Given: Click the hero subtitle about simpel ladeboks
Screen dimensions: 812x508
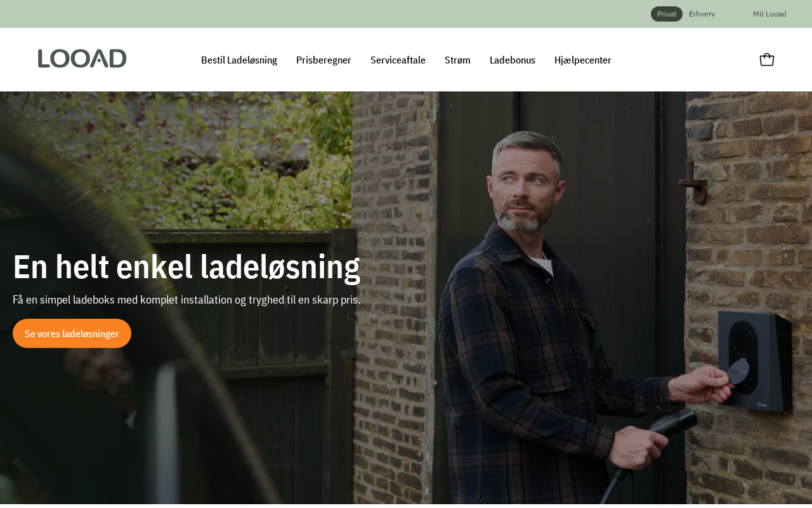Looking at the screenshot, I should (187, 300).
